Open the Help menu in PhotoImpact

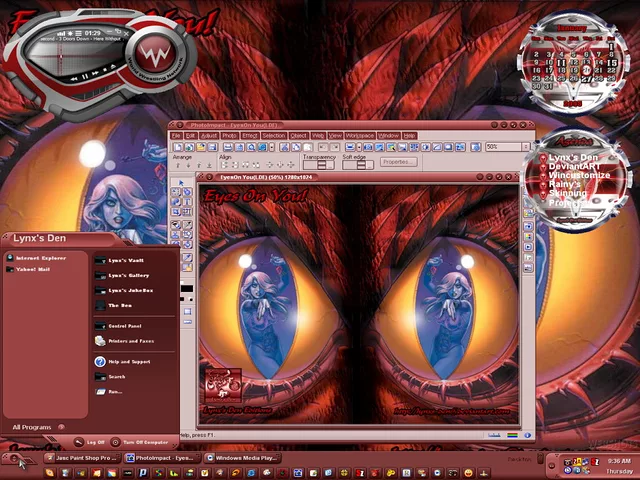(409, 136)
